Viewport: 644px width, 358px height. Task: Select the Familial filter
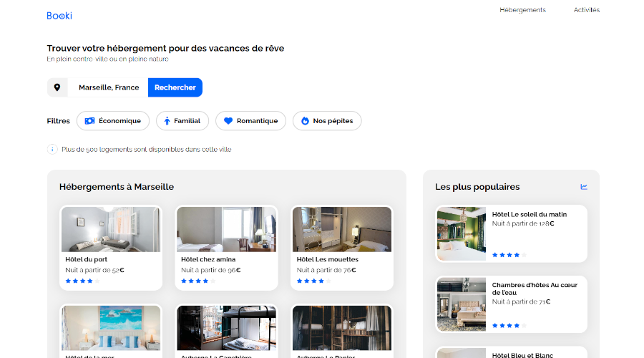[x=182, y=121]
